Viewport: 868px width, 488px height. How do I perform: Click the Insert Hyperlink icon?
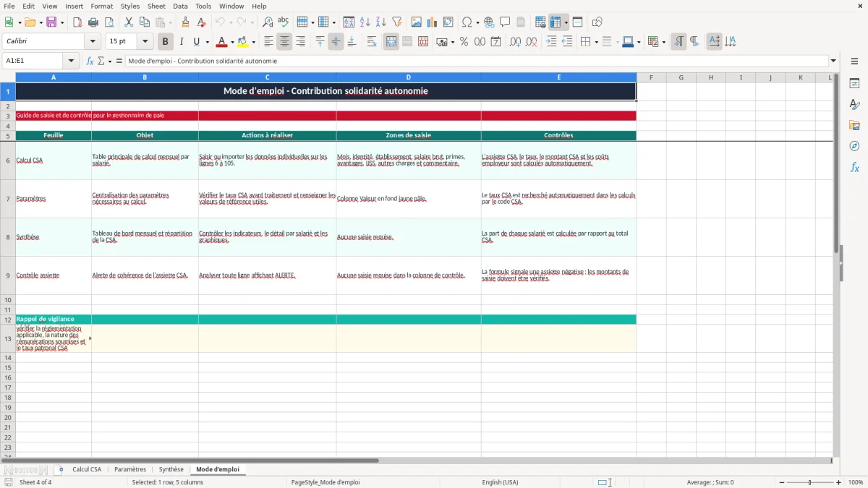click(489, 22)
